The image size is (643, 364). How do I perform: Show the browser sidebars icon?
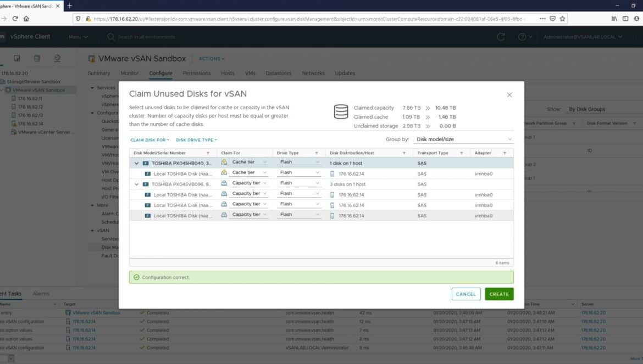coord(625,19)
